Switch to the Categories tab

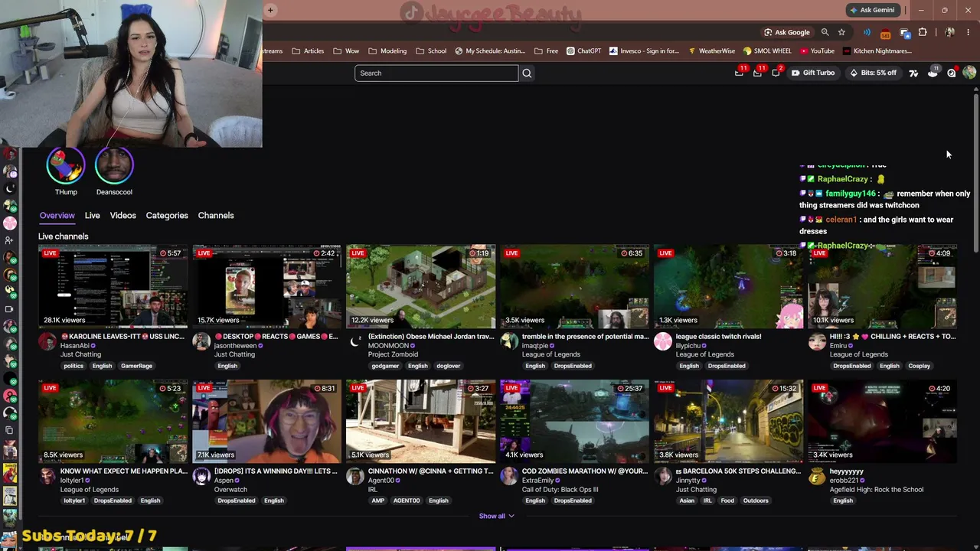(167, 216)
